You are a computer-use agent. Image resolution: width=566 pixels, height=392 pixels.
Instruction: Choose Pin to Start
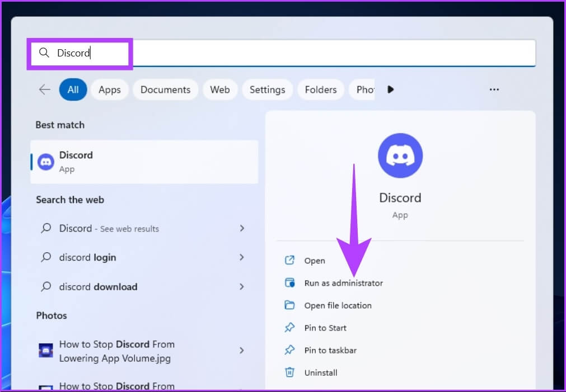325,328
